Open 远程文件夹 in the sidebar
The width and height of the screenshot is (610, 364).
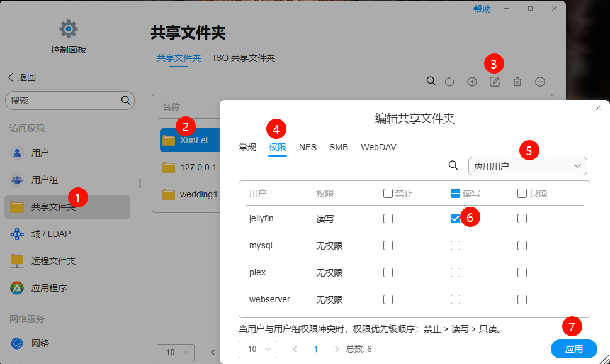point(67,261)
